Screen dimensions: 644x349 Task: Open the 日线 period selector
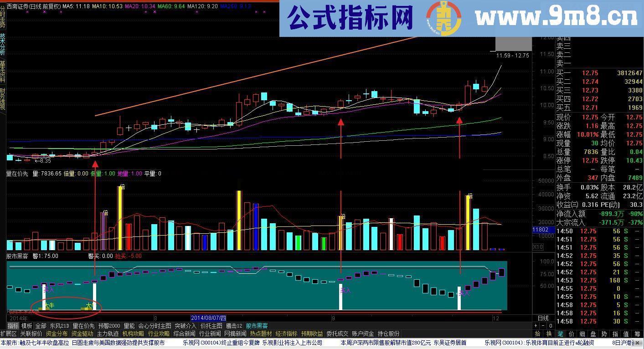point(543,319)
